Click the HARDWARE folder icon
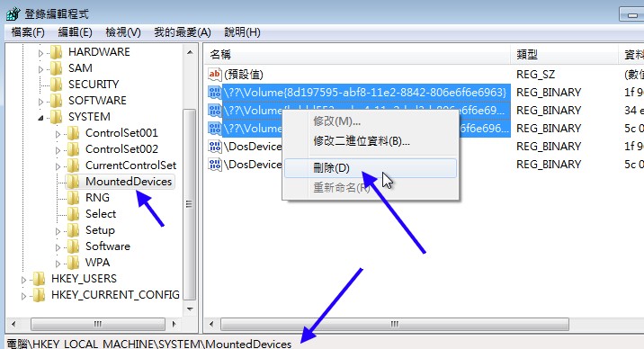 point(57,52)
